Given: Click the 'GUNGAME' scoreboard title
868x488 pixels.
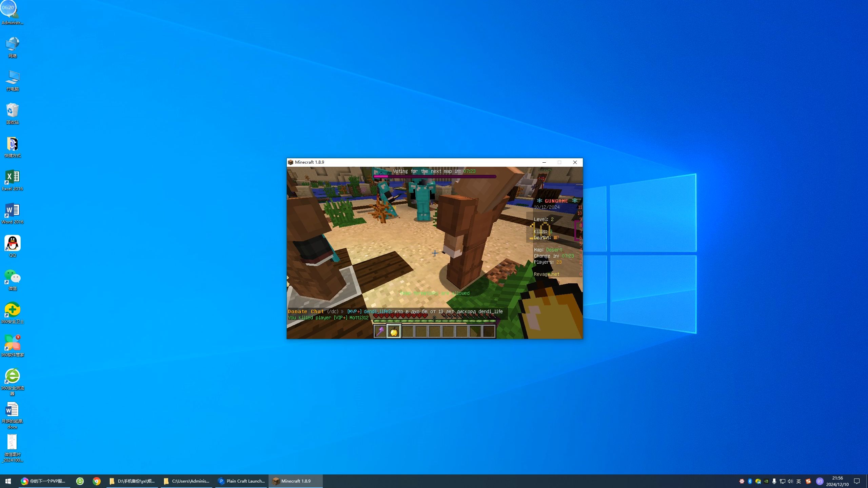Looking at the screenshot, I should 556,201.
